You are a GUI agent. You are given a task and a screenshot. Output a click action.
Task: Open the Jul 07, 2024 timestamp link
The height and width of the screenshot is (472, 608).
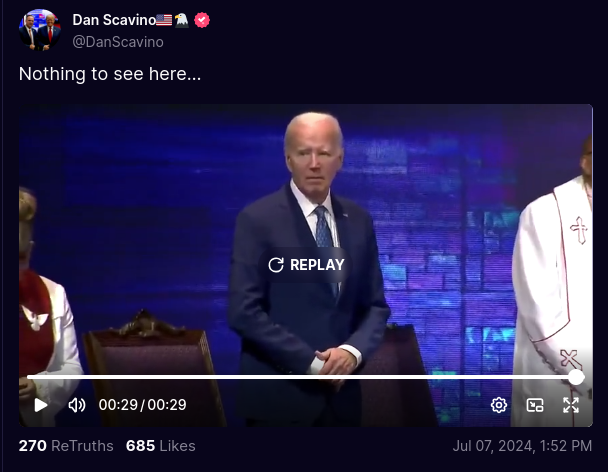(522, 446)
